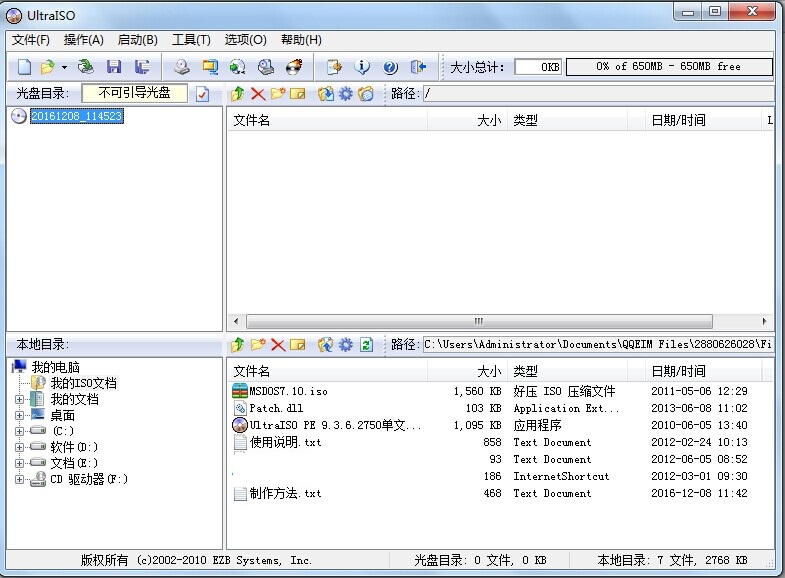Screen dimensions: 785x578
Task: Click the disc pane 路径 field
Action: point(598,94)
